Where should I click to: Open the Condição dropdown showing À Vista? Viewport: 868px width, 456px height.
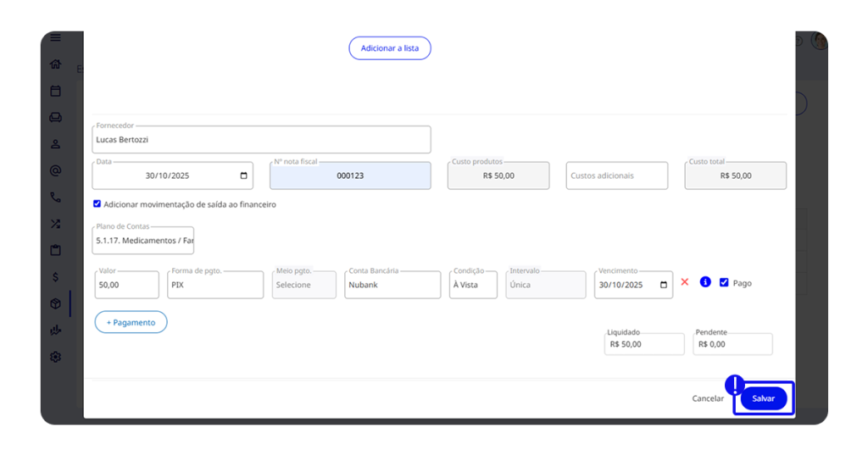(x=472, y=286)
